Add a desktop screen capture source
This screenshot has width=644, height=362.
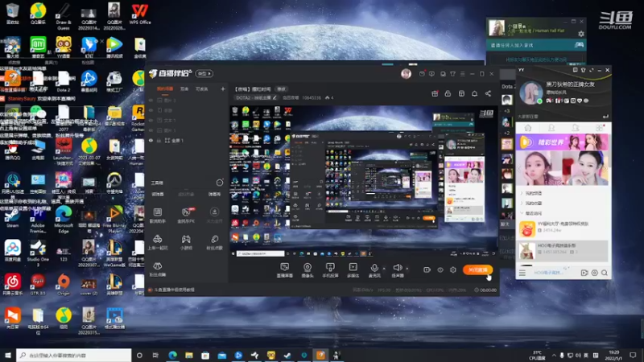pyautogui.click(x=284, y=270)
